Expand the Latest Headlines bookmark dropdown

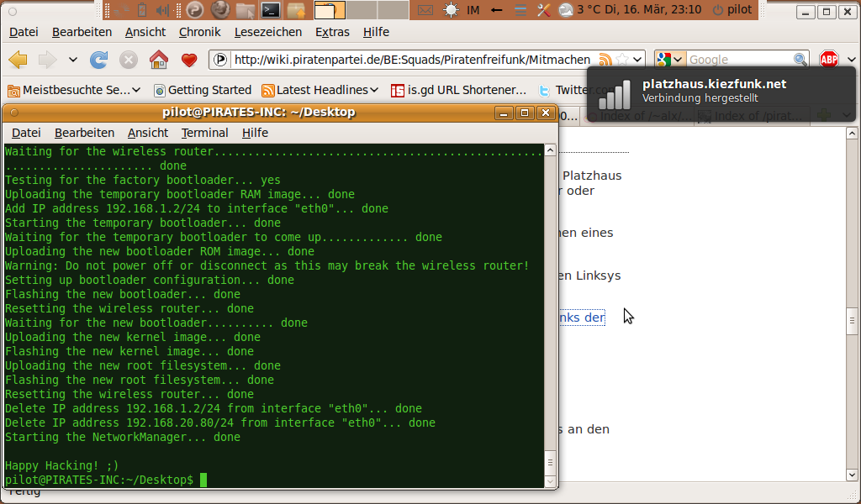coord(373,90)
